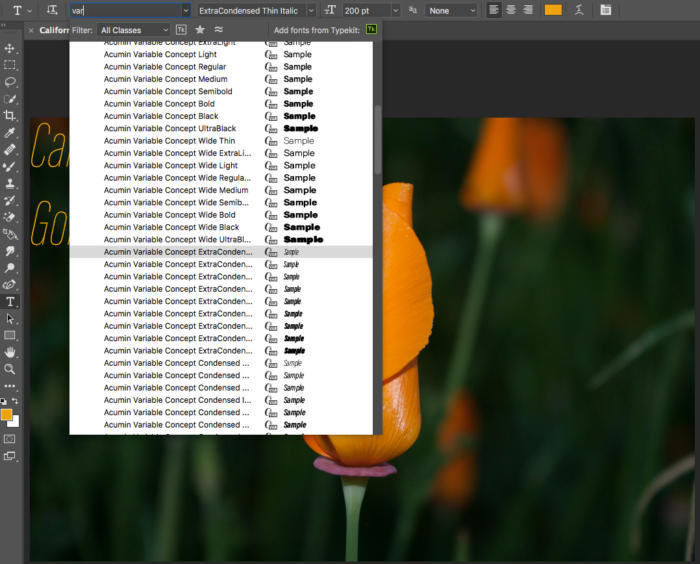This screenshot has width=700, height=564.
Task: Select the Lasso tool
Action: (9, 82)
